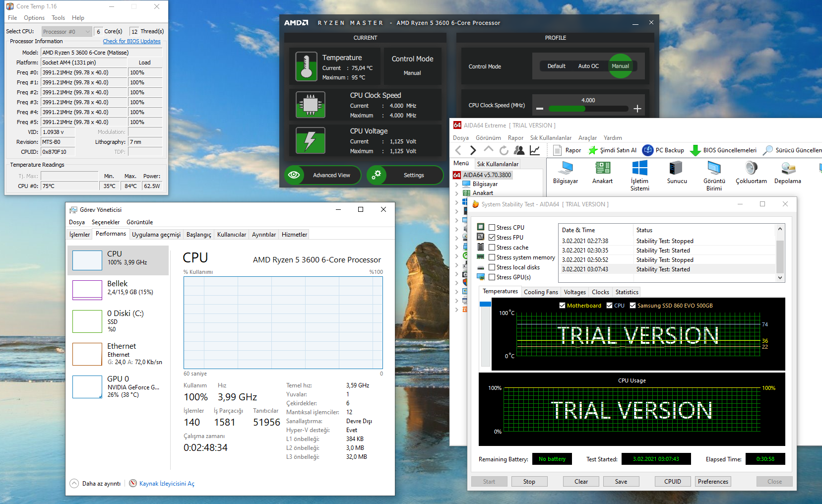Increase CPU clock speed with plus button
The width and height of the screenshot is (822, 504).
pos(637,109)
